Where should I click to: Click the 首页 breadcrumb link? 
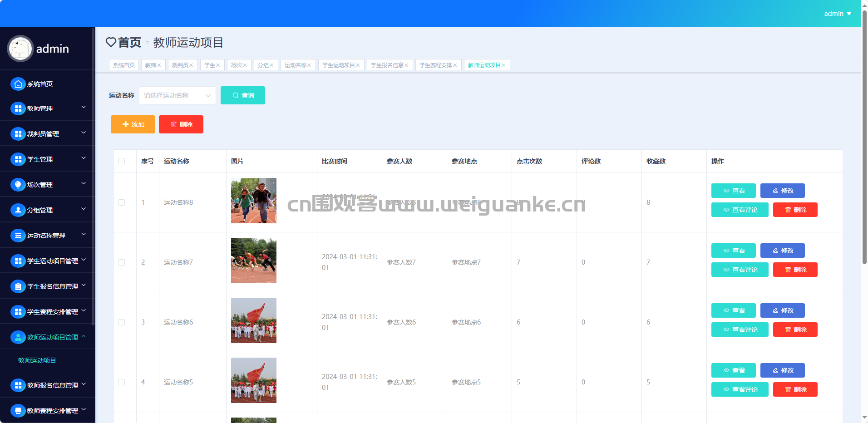point(129,42)
